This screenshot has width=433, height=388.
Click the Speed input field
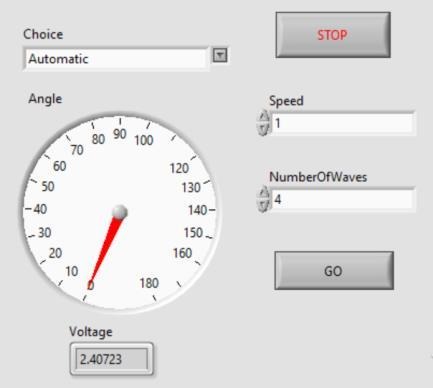pos(342,123)
